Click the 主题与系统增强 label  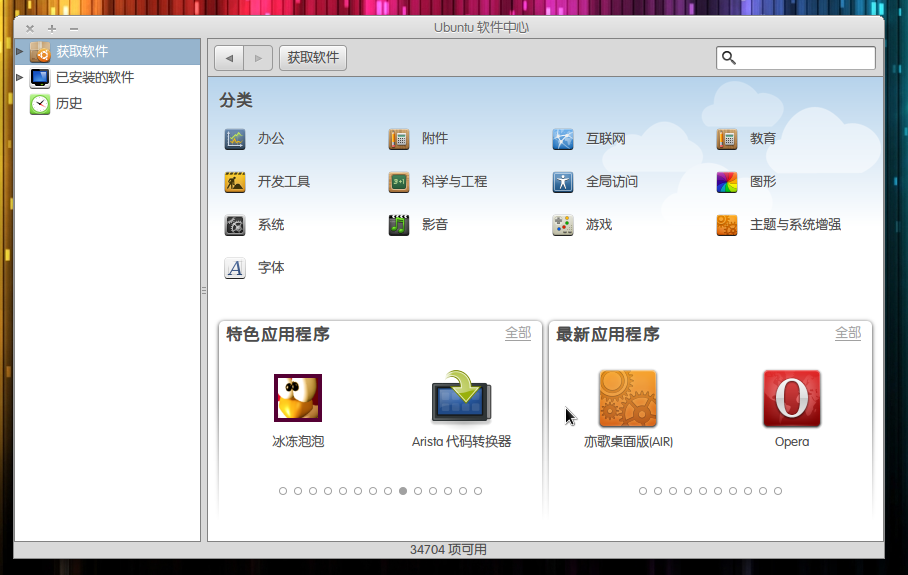[x=795, y=225]
